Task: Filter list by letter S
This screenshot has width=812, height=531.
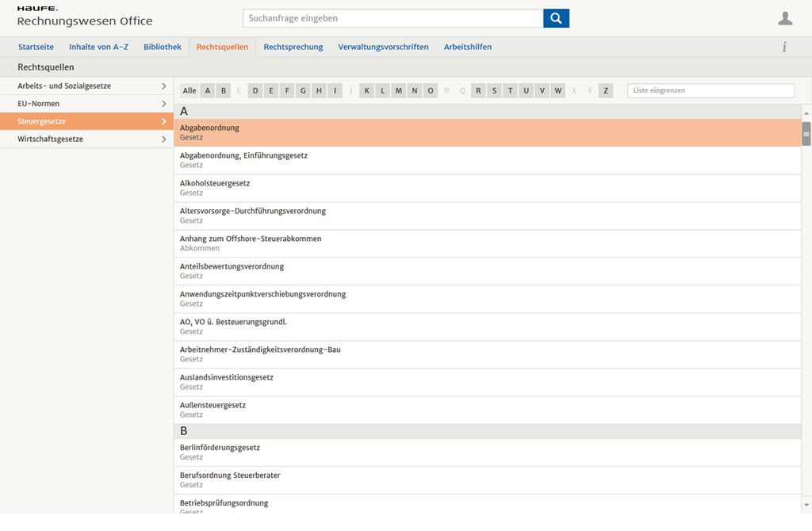Action: click(x=494, y=90)
